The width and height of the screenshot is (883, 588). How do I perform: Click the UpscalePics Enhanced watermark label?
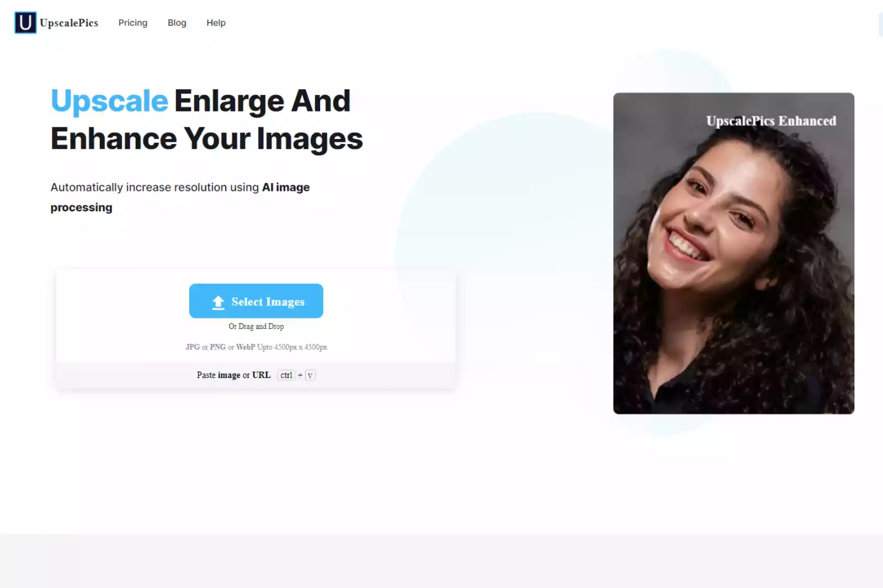tap(771, 121)
